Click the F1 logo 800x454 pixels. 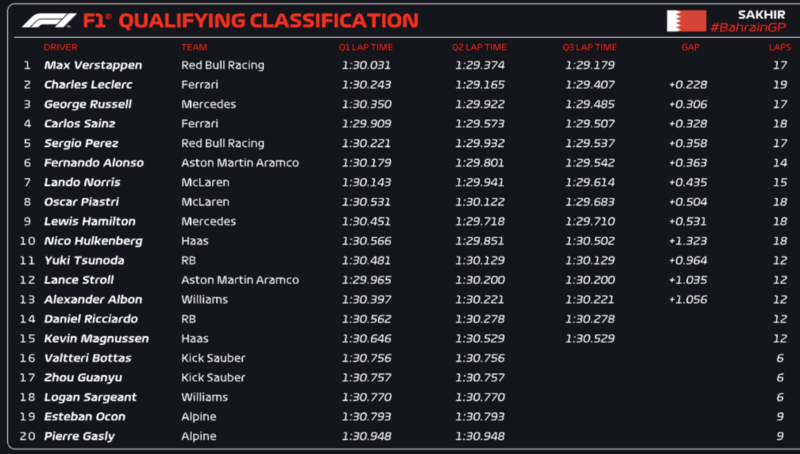coord(50,20)
